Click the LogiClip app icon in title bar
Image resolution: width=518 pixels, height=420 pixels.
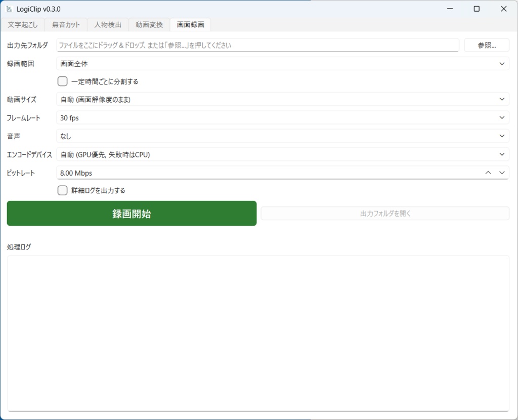[9, 9]
